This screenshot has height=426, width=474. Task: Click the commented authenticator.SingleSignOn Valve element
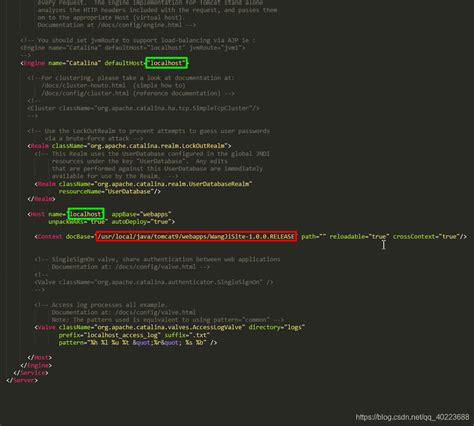[154, 282]
